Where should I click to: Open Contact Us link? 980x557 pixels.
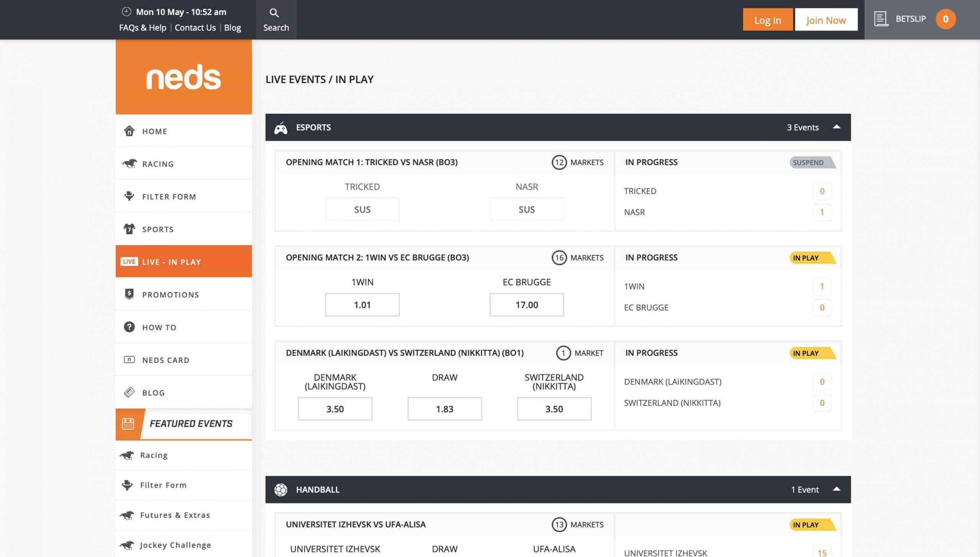[x=195, y=28]
